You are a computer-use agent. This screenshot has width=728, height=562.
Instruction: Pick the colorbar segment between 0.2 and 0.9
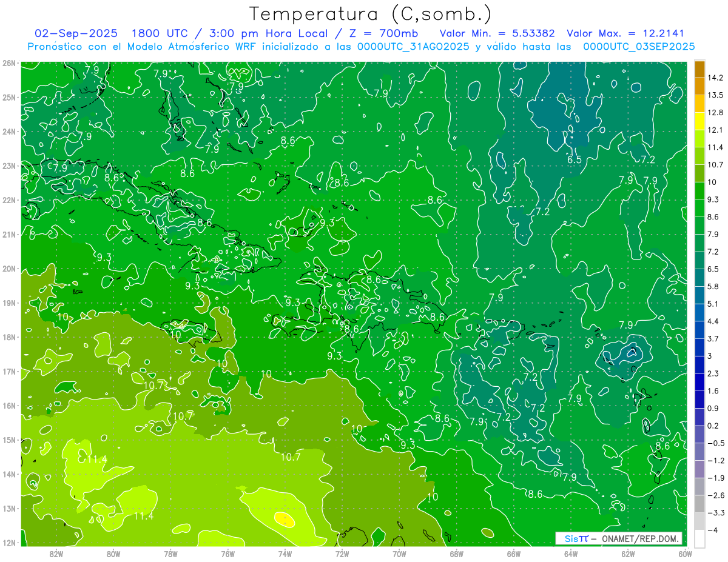click(x=699, y=416)
